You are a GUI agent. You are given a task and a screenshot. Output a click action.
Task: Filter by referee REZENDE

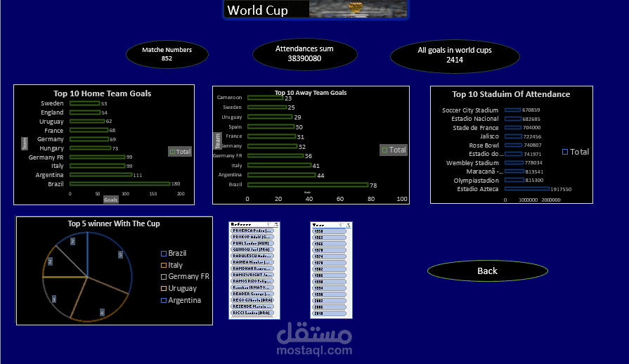tap(252, 306)
